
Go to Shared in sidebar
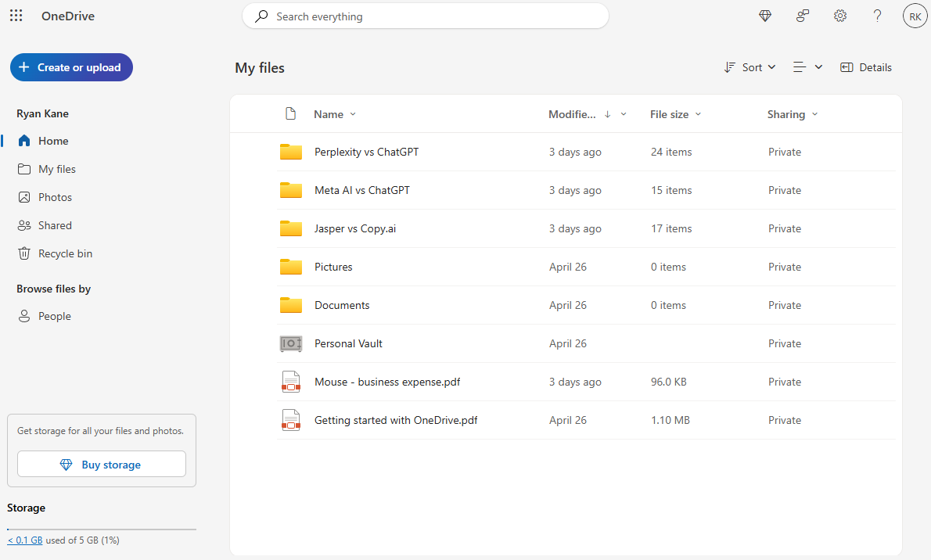(x=56, y=226)
